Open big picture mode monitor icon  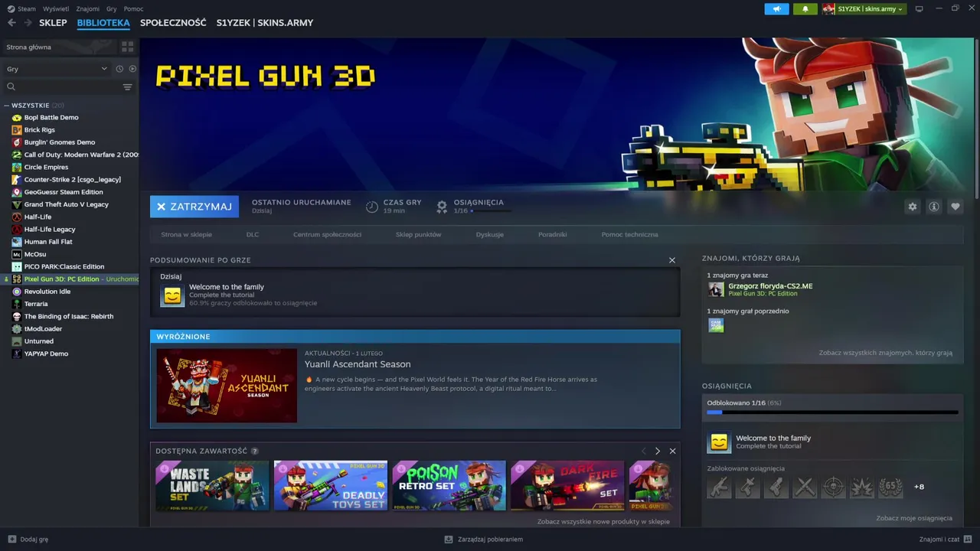pyautogui.click(x=919, y=9)
